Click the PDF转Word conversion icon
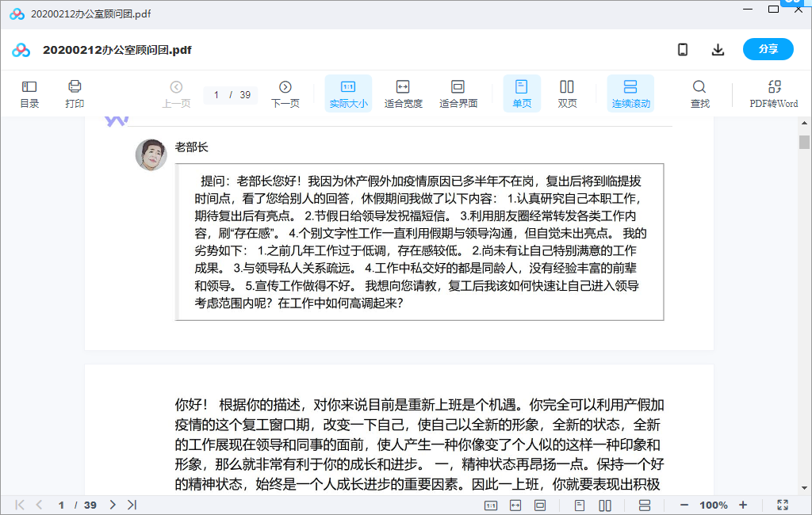Screen dimensions: 812x515 tap(774, 93)
